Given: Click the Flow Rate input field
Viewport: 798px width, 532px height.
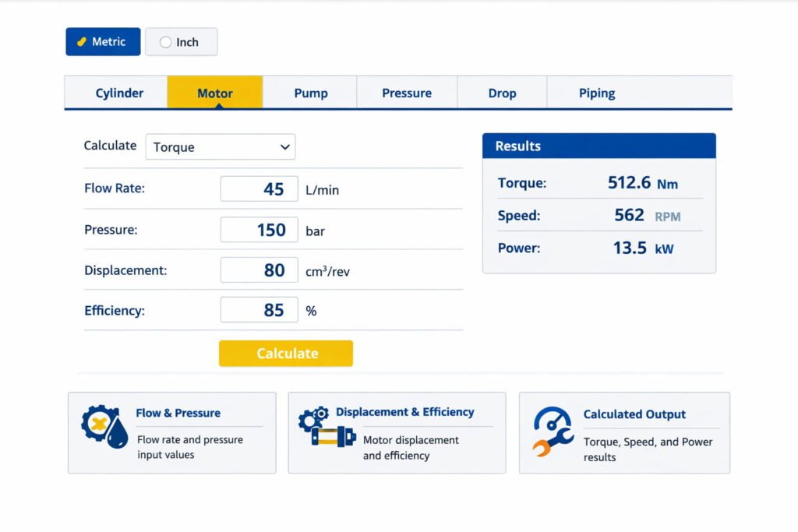Looking at the screenshot, I should tap(259, 189).
